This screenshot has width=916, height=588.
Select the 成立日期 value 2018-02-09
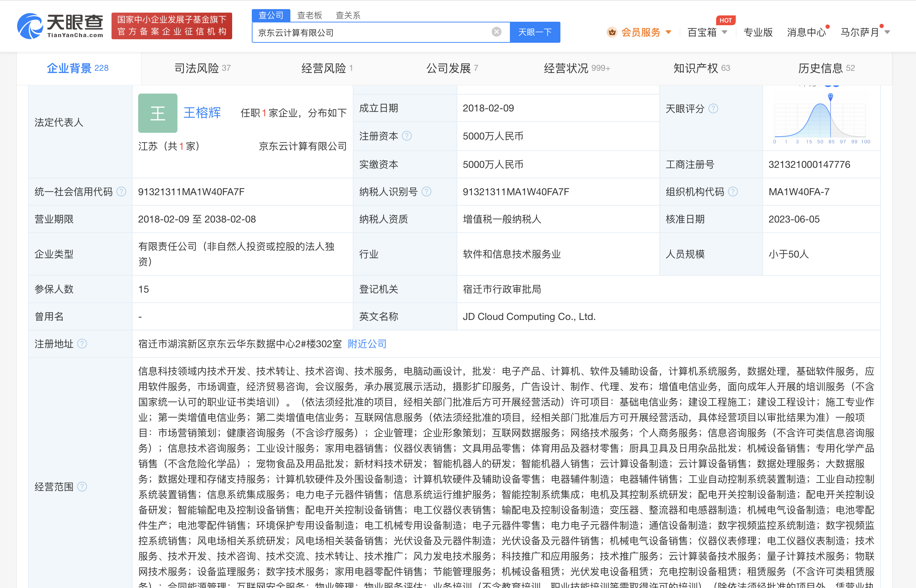click(488, 108)
